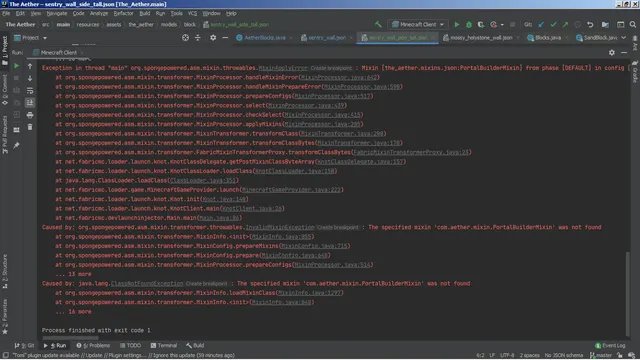Click the master Git branch widget

[601, 355]
